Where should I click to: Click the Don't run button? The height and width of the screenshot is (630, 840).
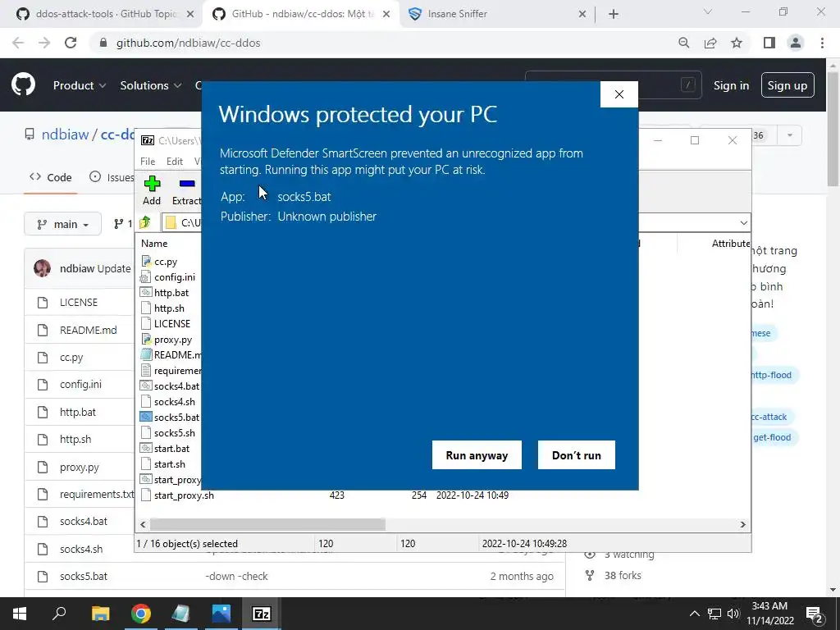coord(577,454)
